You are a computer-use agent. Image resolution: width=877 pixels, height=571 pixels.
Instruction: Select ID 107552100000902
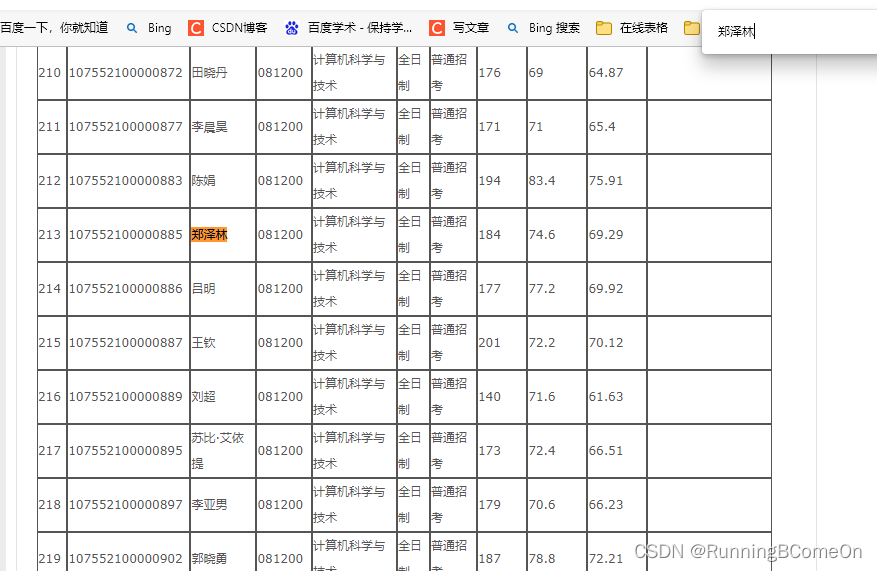(125, 559)
